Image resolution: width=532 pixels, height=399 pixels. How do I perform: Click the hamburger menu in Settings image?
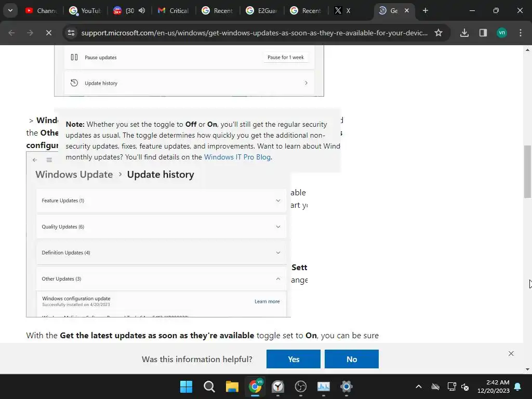(49, 160)
